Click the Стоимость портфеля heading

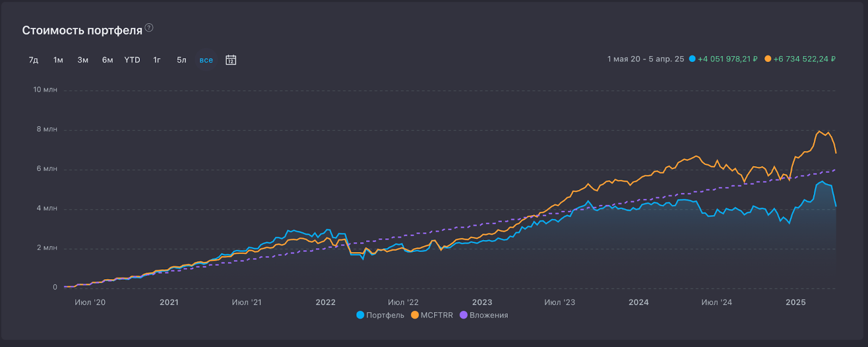tap(82, 30)
